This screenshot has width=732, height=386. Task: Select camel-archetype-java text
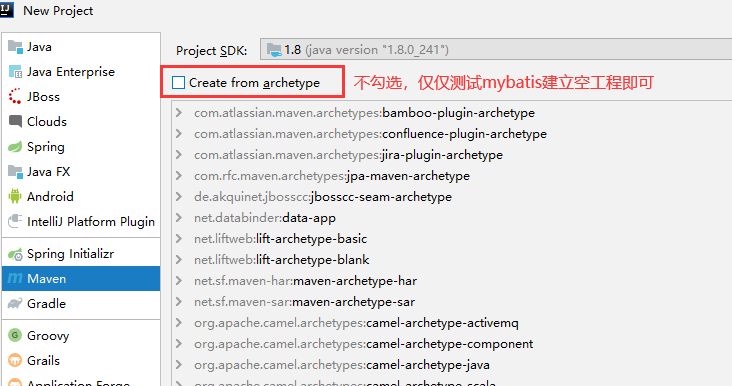click(x=428, y=365)
